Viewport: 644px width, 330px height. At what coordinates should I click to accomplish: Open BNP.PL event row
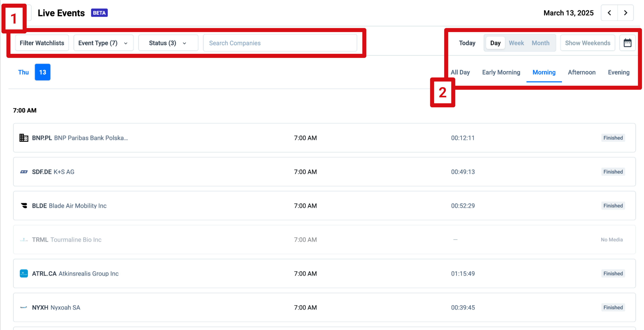pos(324,138)
